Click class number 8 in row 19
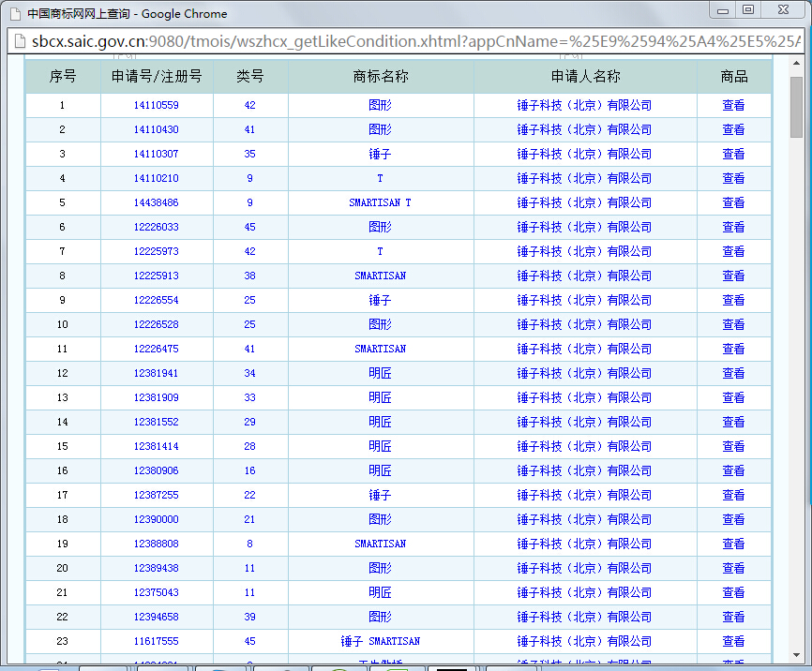The width and height of the screenshot is (812, 671). tap(249, 544)
